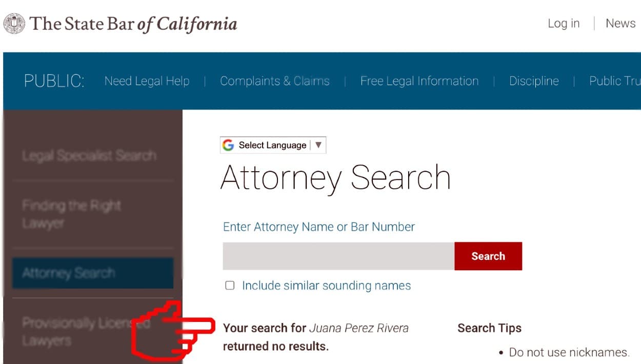Click the Google G icon in language selector

coord(228,145)
